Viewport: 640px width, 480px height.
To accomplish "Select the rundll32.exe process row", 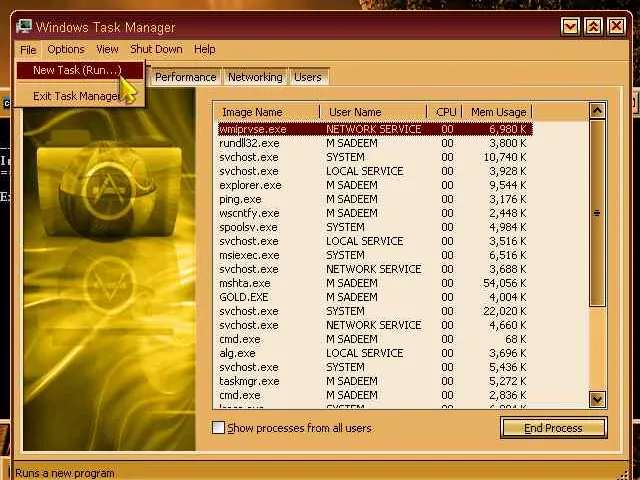I will tap(375, 143).
